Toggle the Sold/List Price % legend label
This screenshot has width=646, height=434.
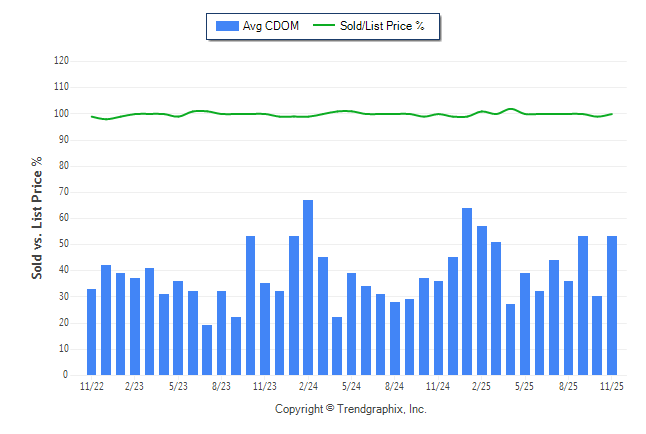384,26
